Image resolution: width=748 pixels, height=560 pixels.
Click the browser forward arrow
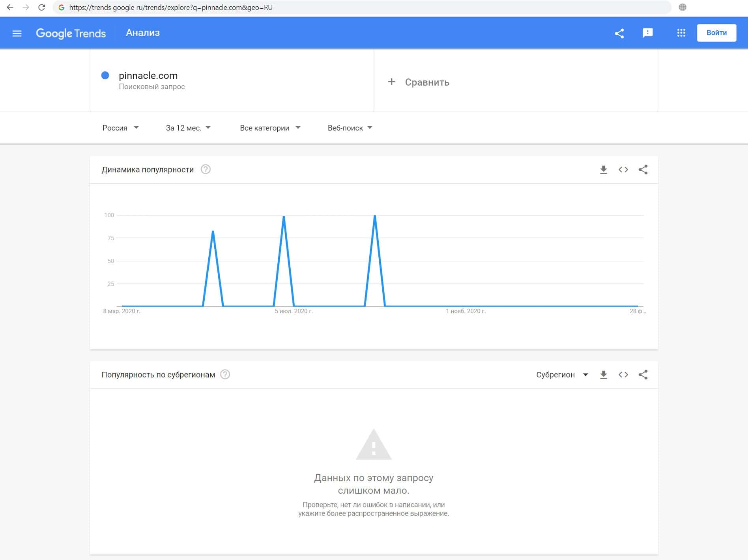point(26,7)
